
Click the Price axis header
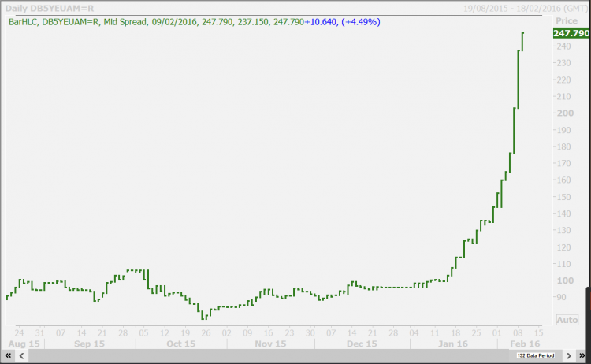(x=566, y=20)
